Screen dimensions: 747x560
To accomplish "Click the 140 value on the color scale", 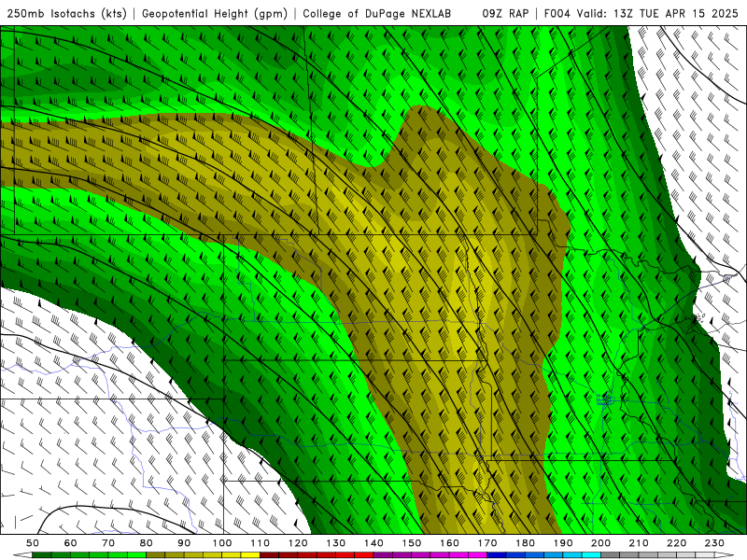I will tap(373, 543).
